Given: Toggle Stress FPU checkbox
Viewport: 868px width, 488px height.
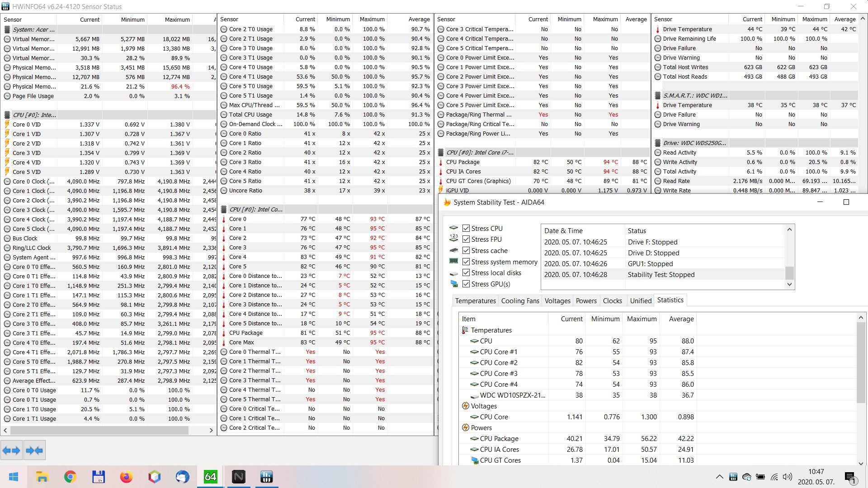Looking at the screenshot, I should (x=466, y=239).
